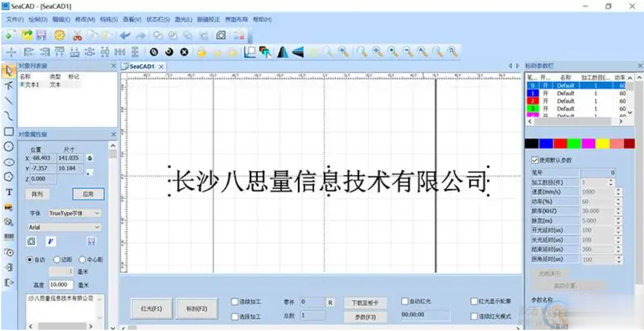
Task: Click the 红光(F1) button
Action: [x=151, y=308]
